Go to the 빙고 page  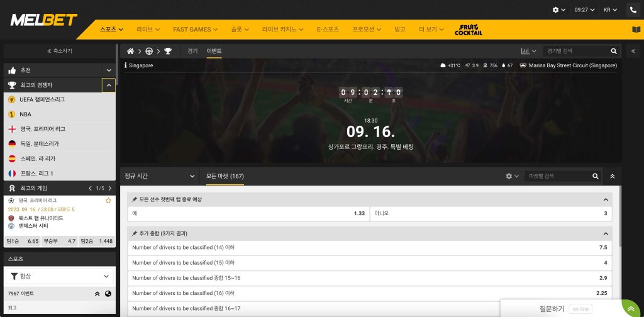[399, 30]
